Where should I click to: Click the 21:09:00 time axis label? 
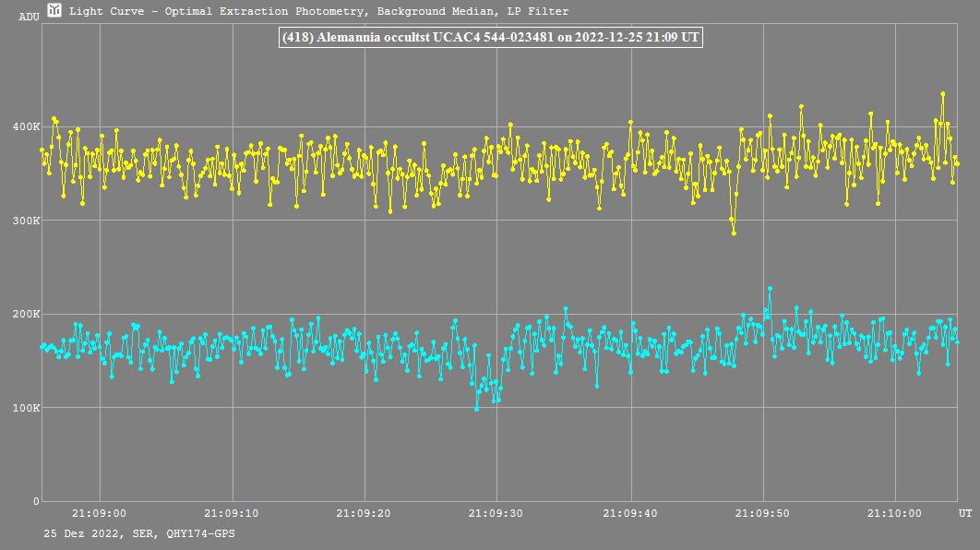(100, 513)
